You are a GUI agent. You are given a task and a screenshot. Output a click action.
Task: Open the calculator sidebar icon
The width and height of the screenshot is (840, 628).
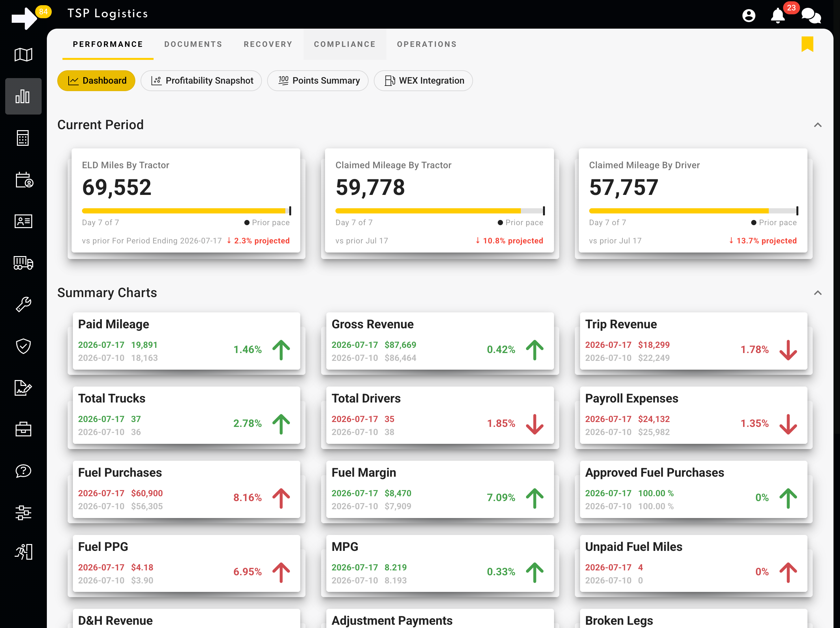coord(23,138)
